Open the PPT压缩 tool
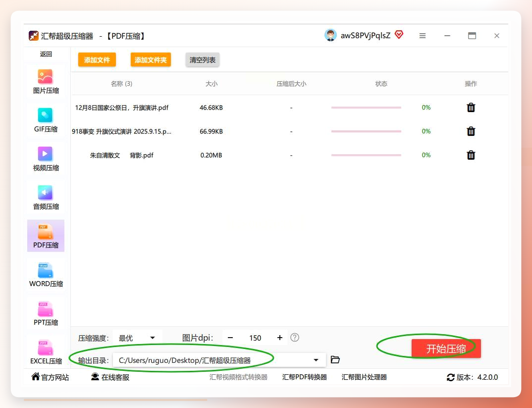Image resolution: width=532 pixels, height=408 pixels. click(x=46, y=313)
